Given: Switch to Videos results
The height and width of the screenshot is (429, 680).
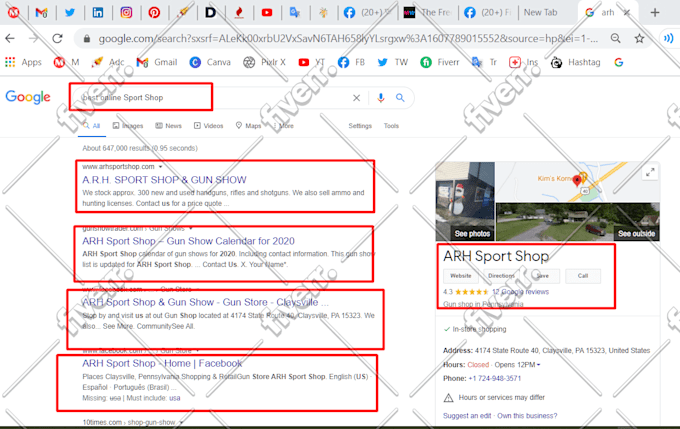Looking at the screenshot, I should point(209,126).
